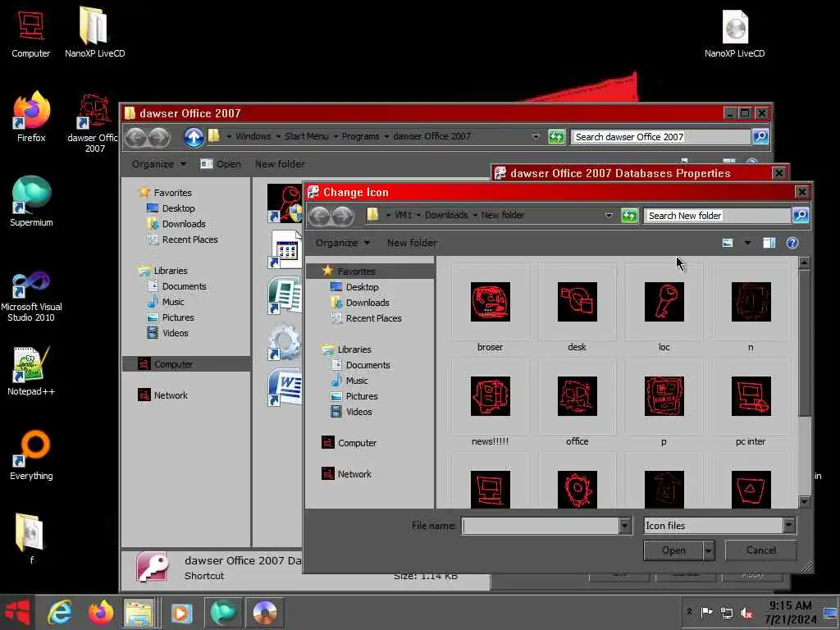Focus Search dawser Office 2007 field
Viewport: 840px width, 630px height.
pyautogui.click(x=660, y=137)
